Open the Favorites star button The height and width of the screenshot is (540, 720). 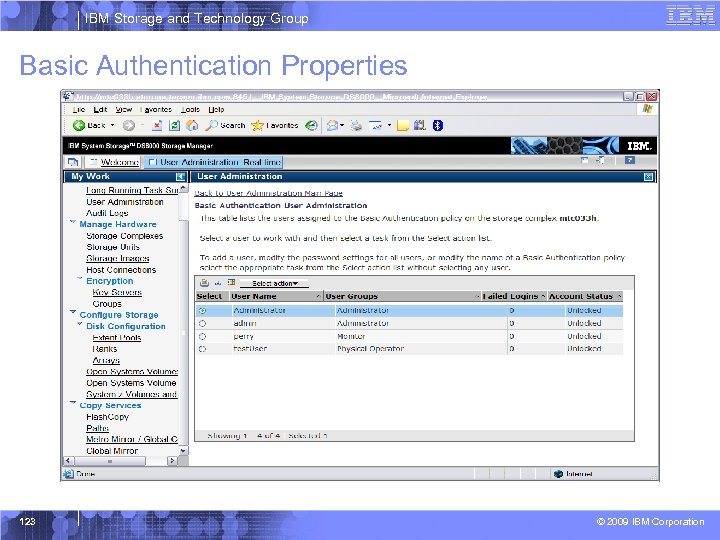click(x=275, y=125)
